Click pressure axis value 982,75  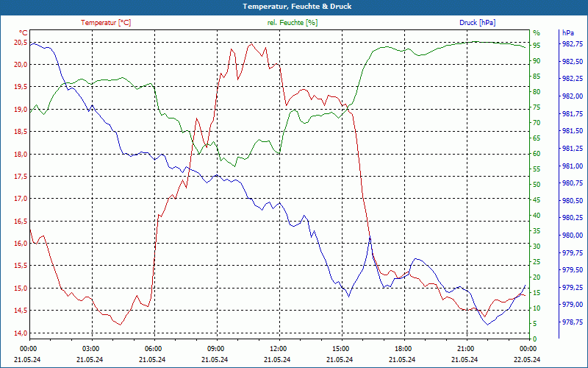point(573,44)
